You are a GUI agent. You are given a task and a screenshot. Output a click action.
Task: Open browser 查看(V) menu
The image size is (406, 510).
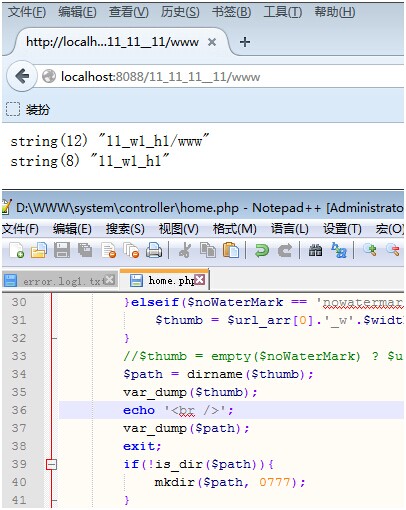(x=129, y=12)
